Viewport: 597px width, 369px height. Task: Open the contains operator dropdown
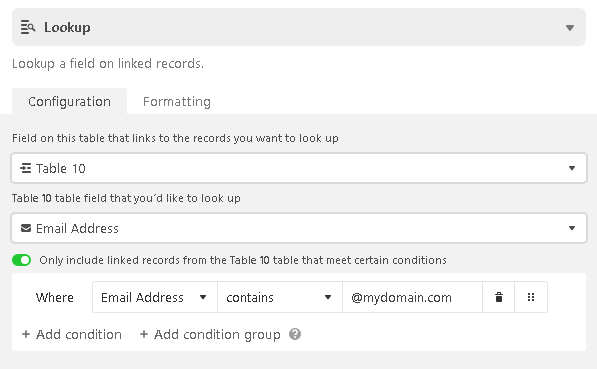(x=280, y=297)
